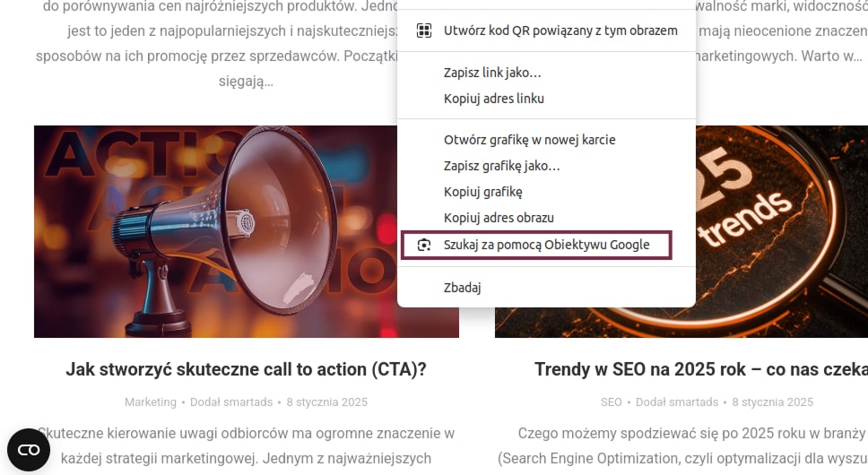This screenshot has width=868, height=475.
Task: Choose 'Zbadaj' to inspect the element
Action: 463,288
